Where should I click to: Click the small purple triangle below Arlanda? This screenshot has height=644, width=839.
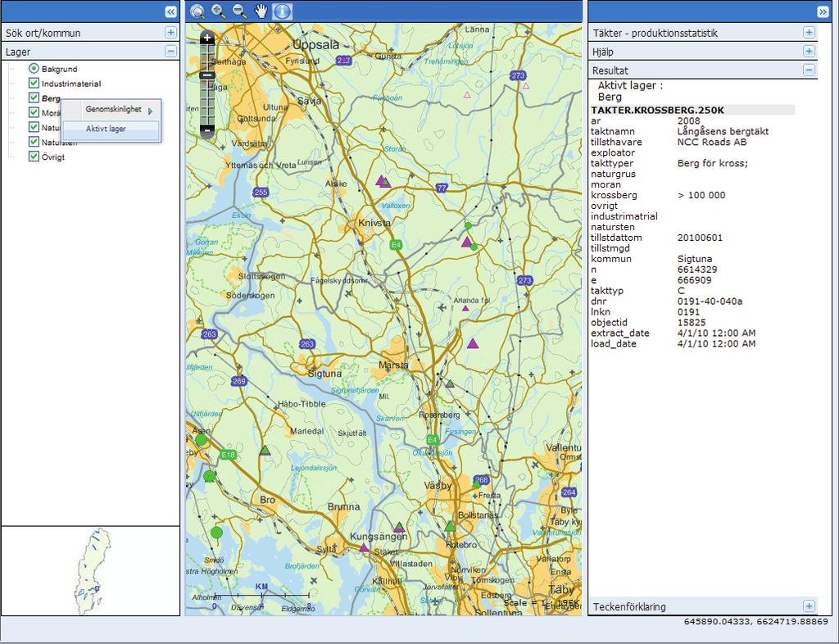pos(465,308)
